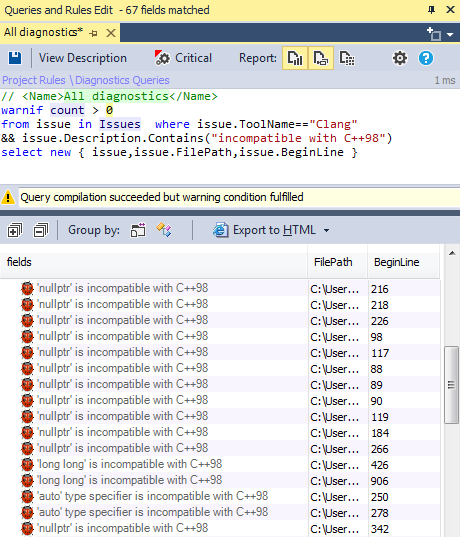Click View Description button

(83, 58)
